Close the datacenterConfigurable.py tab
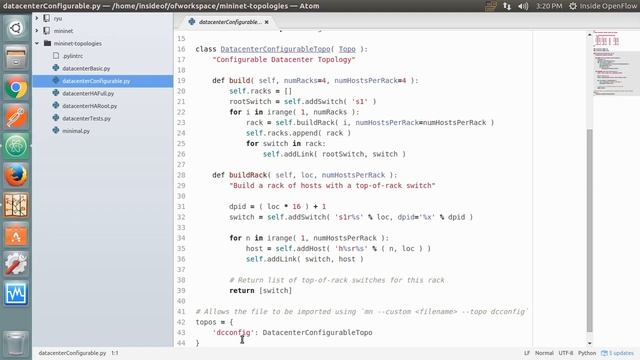The width and height of the screenshot is (640, 360). coord(267,22)
